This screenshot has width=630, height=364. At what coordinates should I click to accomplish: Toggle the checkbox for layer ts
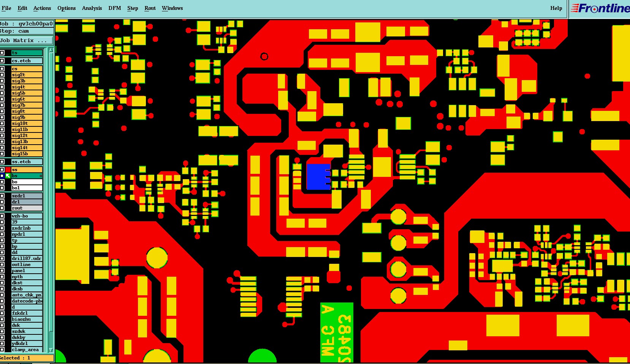tap(2, 53)
